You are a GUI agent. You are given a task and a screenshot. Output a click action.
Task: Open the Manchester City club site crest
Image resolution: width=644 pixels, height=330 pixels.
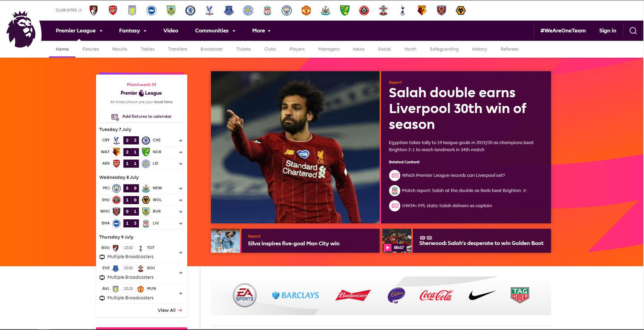pyautogui.click(x=287, y=10)
